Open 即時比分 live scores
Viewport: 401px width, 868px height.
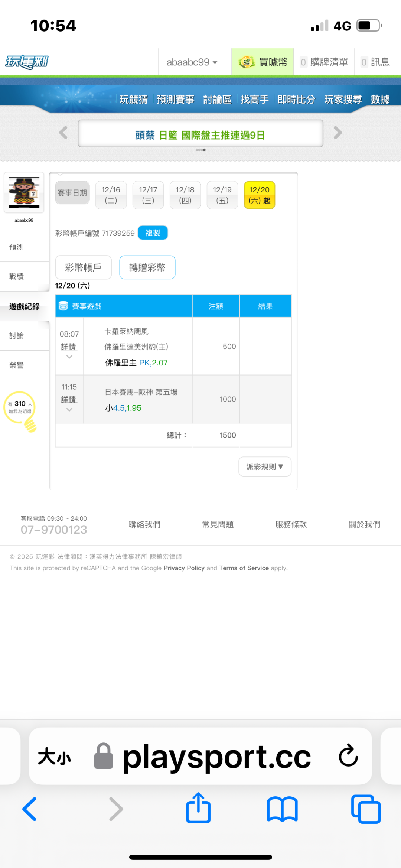(296, 100)
